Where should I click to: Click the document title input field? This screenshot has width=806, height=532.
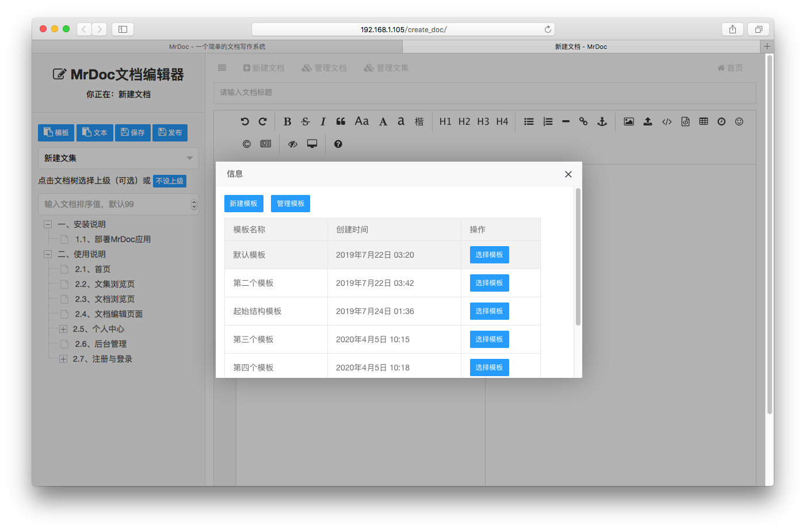(x=484, y=93)
